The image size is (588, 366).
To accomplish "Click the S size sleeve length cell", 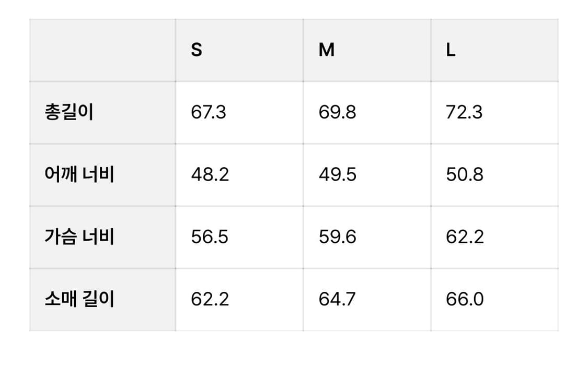I will tap(210, 299).
